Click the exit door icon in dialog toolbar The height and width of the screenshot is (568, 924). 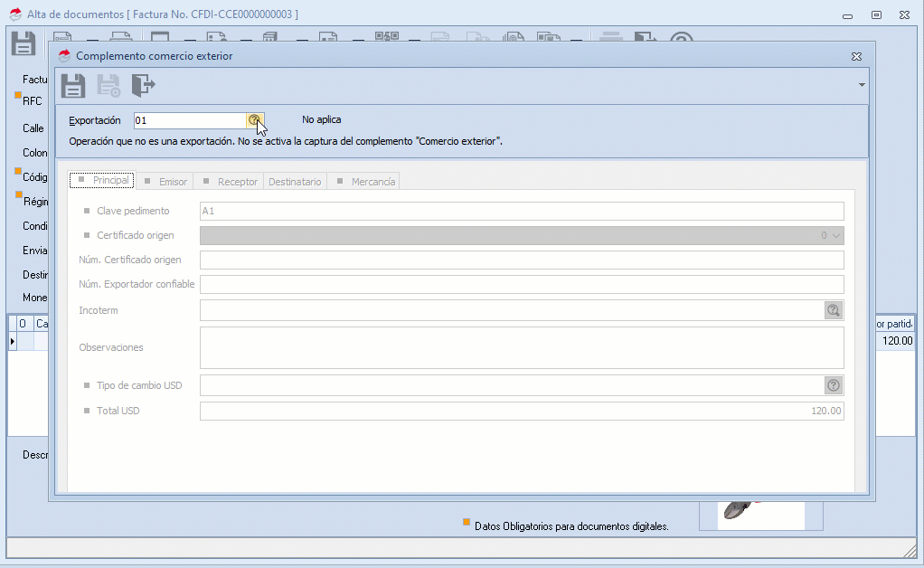[x=143, y=86]
